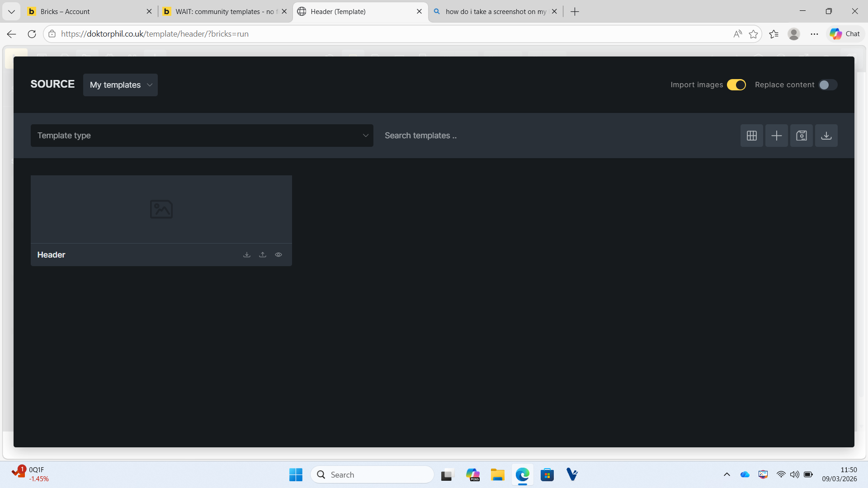Expand the Template type dropdown

(202, 136)
